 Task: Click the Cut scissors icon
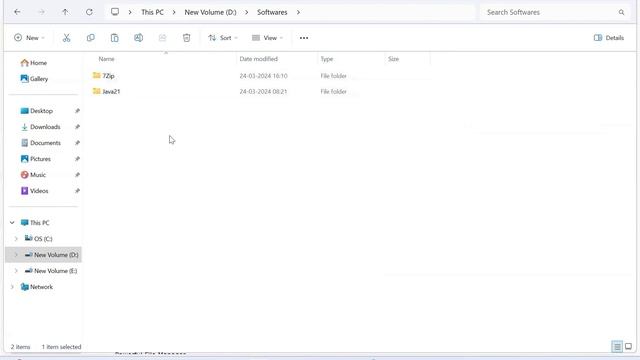(x=67, y=38)
